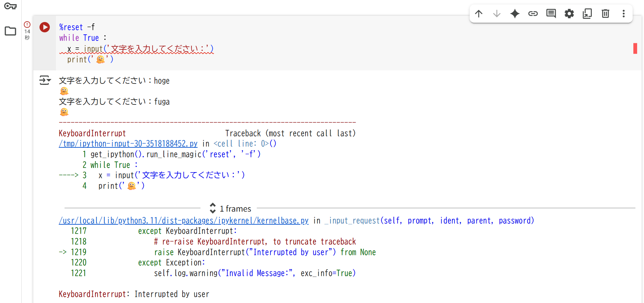644x303 pixels.
Task: Copy link to this cell
Action: 533,14
